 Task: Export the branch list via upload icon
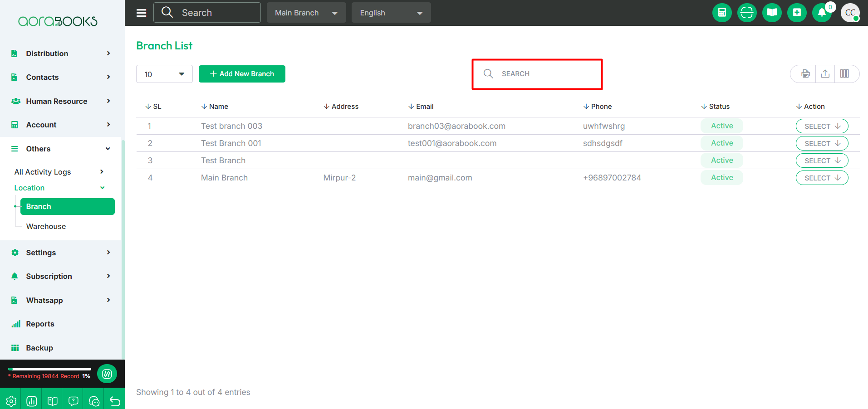[x=825, y=74]
